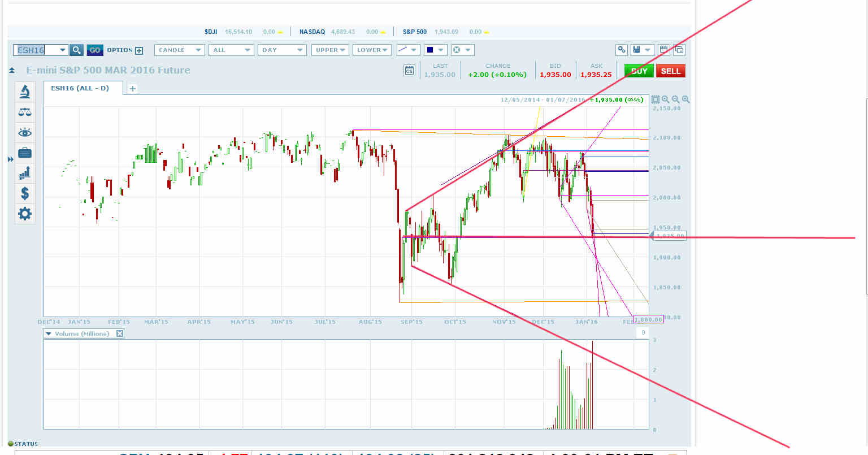Click the green BUY button
The height and width of the screenshot is (455, 868).
[x=639, y=71]
